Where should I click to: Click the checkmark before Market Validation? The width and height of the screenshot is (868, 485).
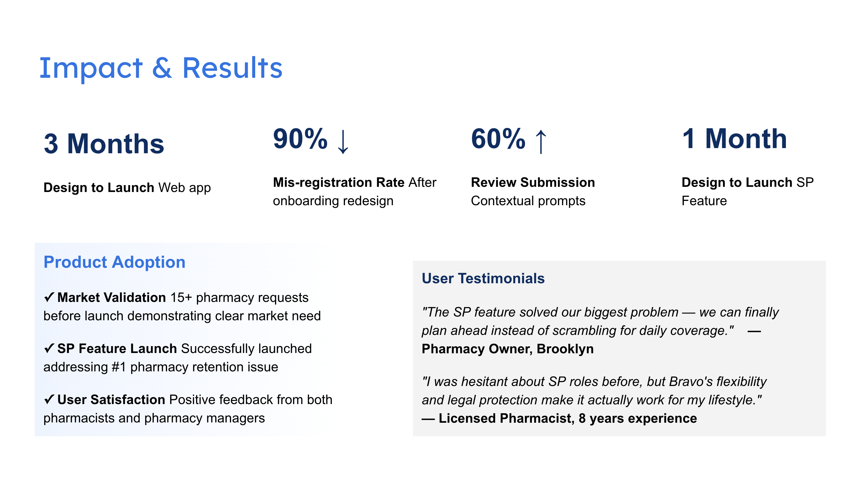pyautogui.click(x=49, y=297)
